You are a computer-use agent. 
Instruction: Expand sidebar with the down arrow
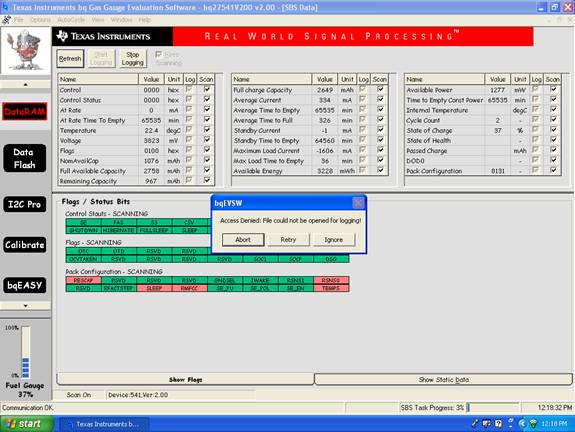pos(25,305)
